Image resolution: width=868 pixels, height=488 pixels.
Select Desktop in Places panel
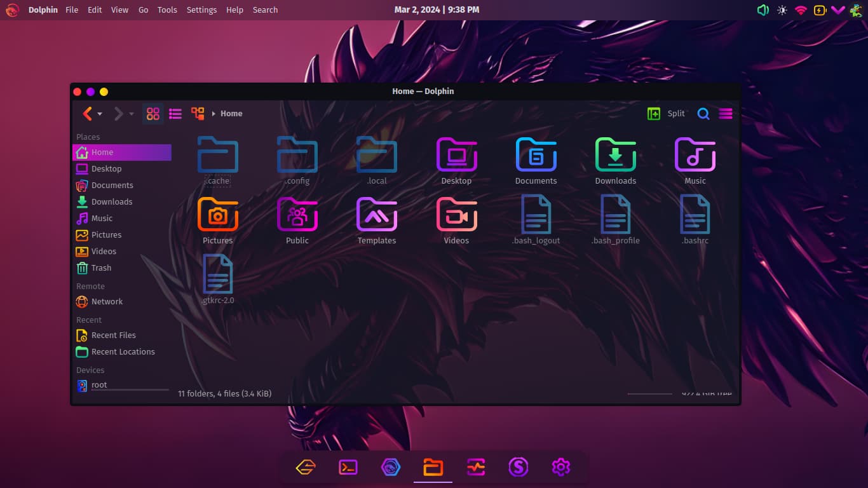122,169
